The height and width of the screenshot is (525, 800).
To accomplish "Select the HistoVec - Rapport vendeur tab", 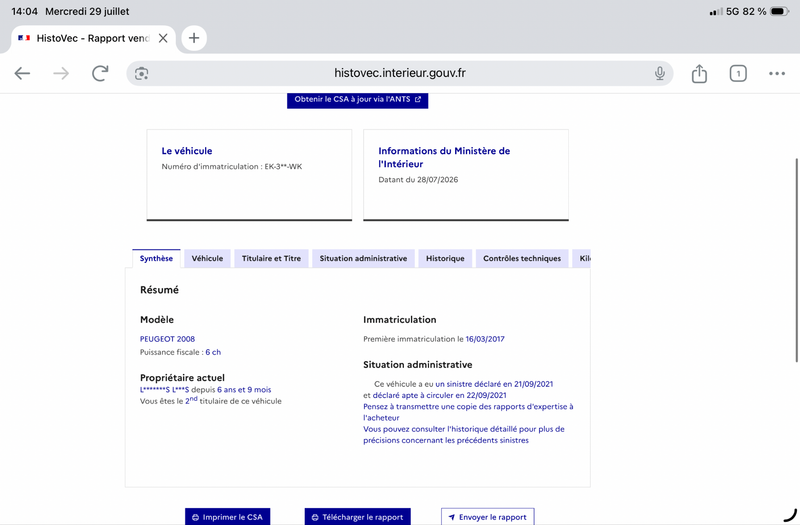I will (92, 38).
